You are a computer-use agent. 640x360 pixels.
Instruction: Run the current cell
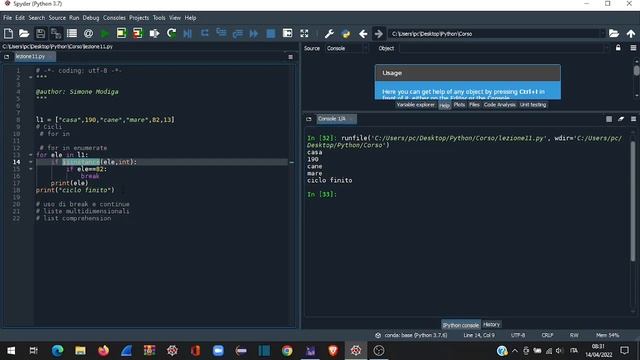click(121, 33)
